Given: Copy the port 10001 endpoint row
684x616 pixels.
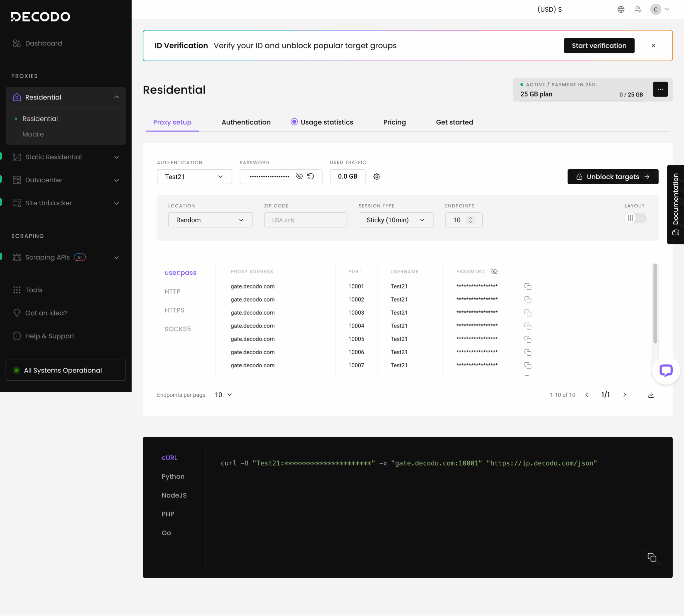Looking at the screenshot, I should [x=528, y=287].
